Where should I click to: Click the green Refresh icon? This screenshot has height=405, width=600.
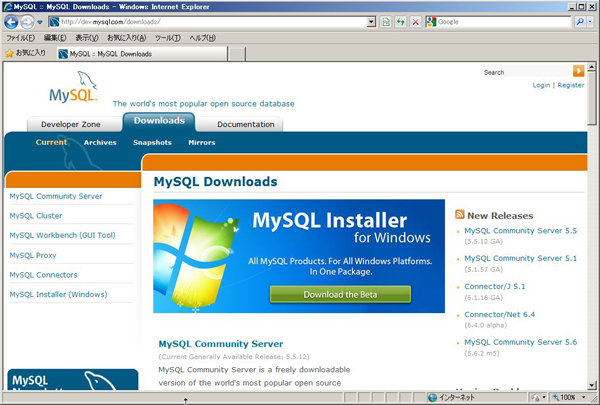pyautogui.click(x=401, y=22)
